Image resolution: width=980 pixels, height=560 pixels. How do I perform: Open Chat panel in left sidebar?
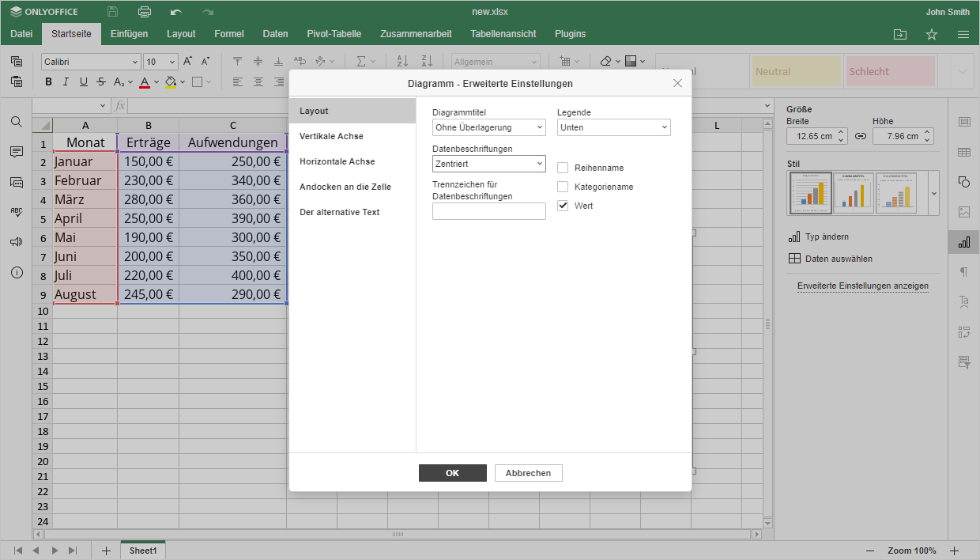(17, 182)
